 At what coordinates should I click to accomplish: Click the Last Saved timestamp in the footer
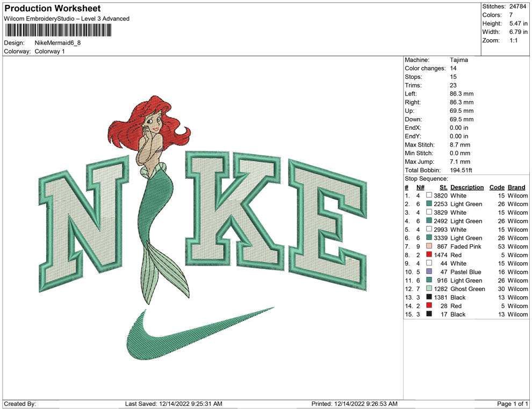[x=174, y=404]
